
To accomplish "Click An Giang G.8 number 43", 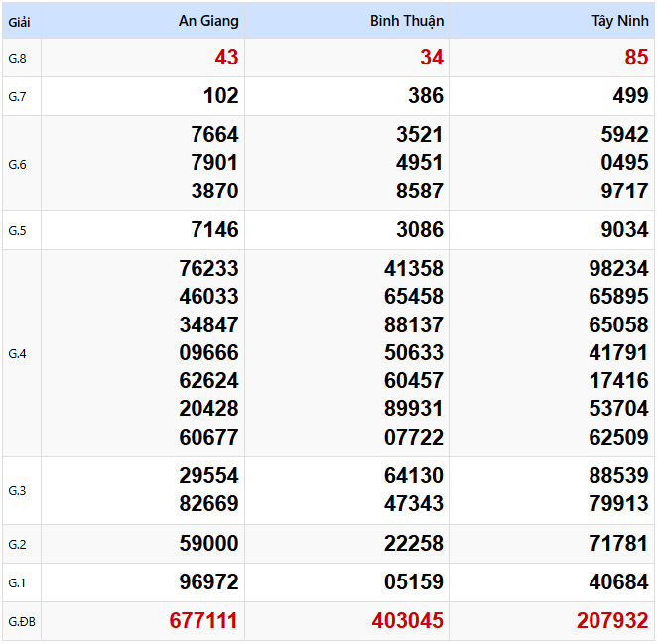I will (x=226, y=57).
